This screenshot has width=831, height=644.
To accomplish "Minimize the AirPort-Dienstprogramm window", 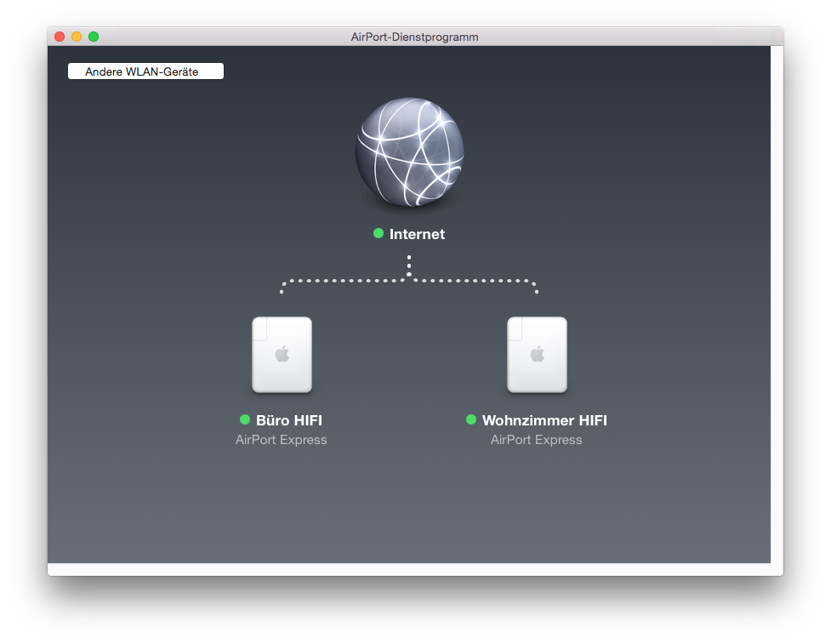I will 77,37.
